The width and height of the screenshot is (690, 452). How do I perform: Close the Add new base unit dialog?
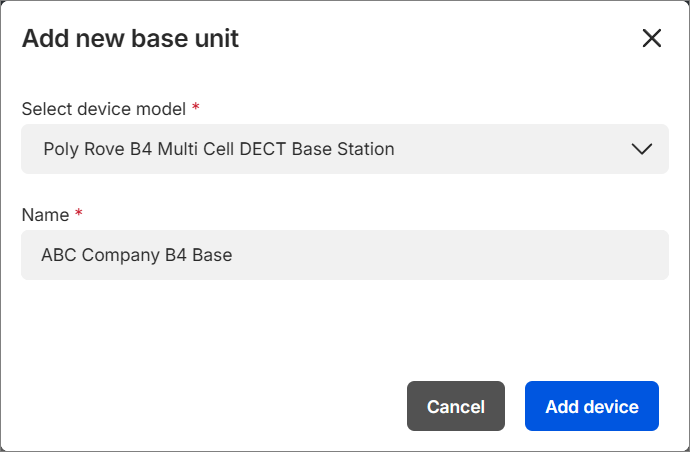pyautogui.click(x=651, y=39)
